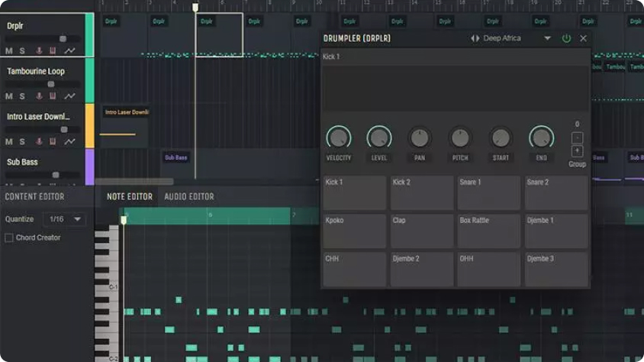This screenshot has height=362, width=644.
Task: Arm recording on the Drplr track
Action: (x=39, y=51)
